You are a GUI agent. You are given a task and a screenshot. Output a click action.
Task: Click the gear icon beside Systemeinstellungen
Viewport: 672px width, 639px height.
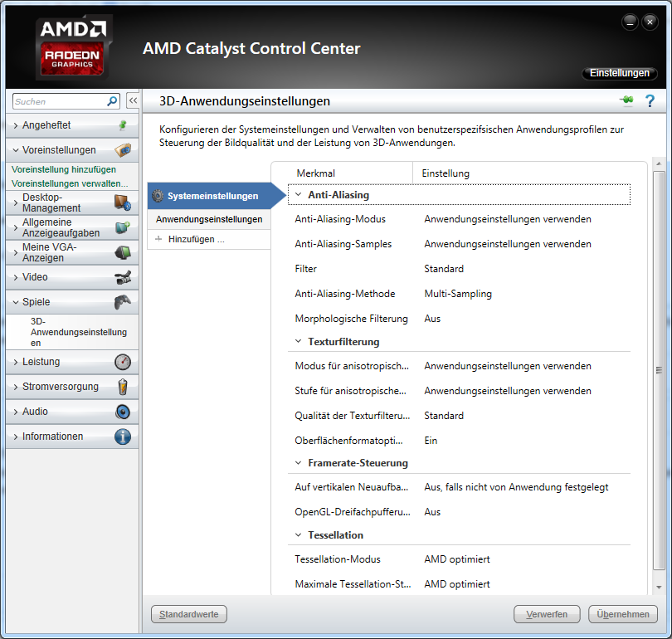pos(158,196)
